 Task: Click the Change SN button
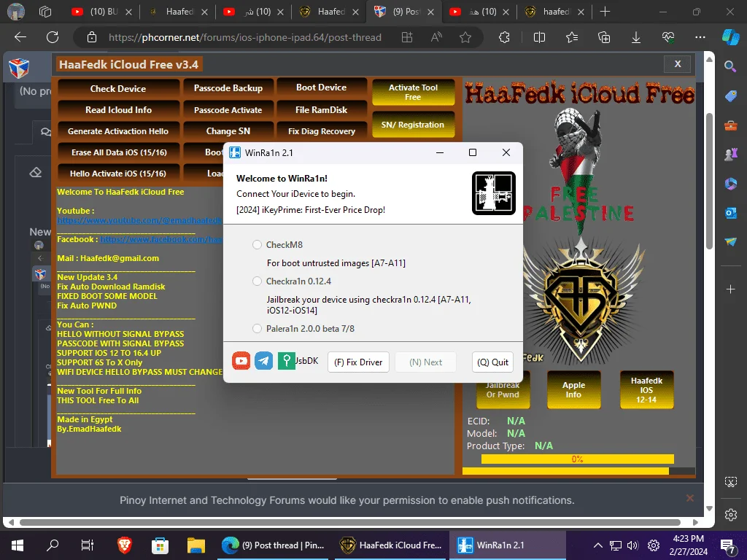(228, 131)
